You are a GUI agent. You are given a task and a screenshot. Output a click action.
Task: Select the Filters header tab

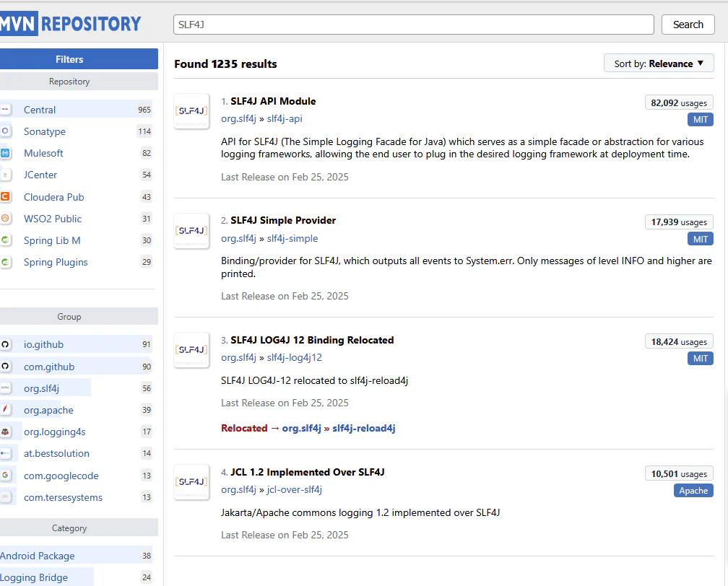79,59
